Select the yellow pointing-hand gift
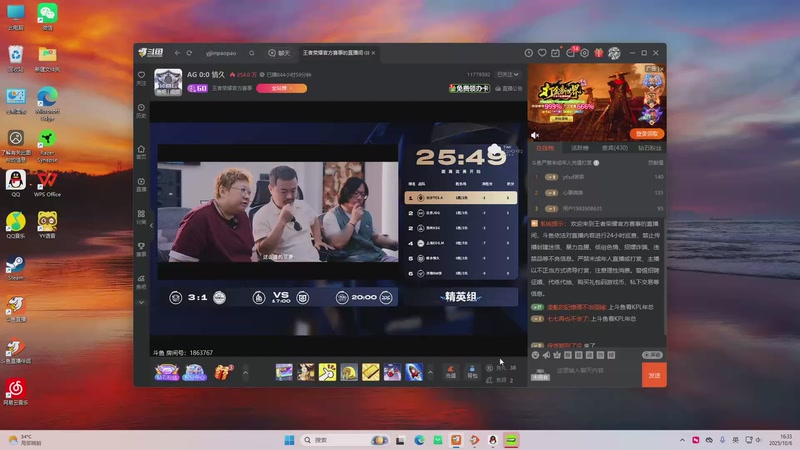This screenshot has width=800, height=450. 328,372
